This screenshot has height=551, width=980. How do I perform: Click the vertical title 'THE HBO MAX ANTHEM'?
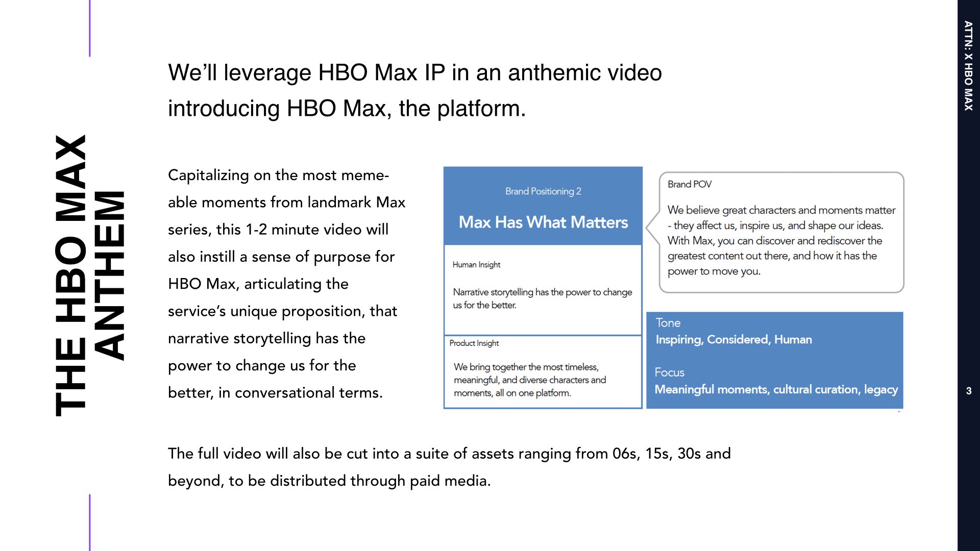click(x=90, y=275)
